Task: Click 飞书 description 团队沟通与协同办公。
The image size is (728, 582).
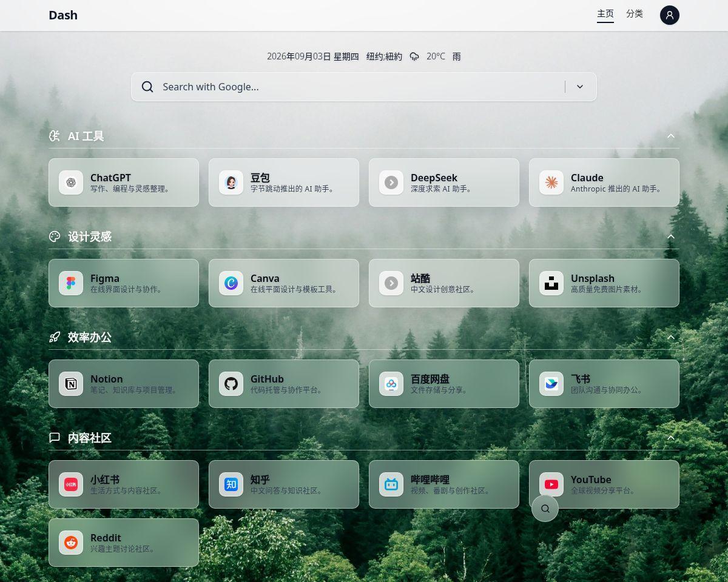Action: [608, 390]
